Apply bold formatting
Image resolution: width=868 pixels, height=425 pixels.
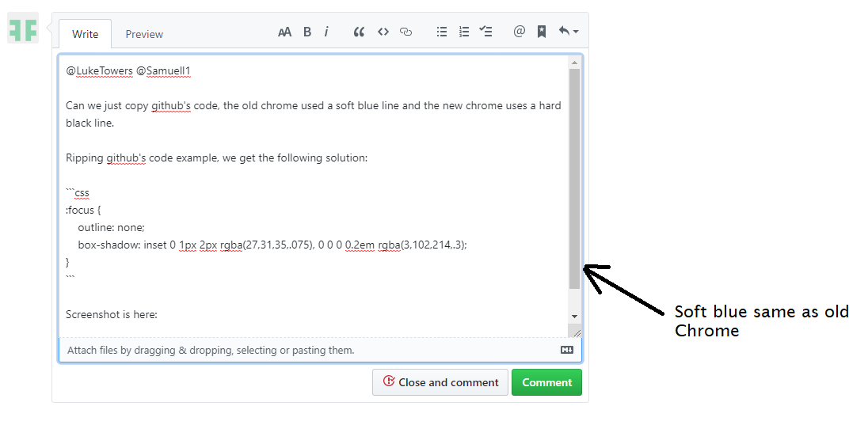point(307,32)
